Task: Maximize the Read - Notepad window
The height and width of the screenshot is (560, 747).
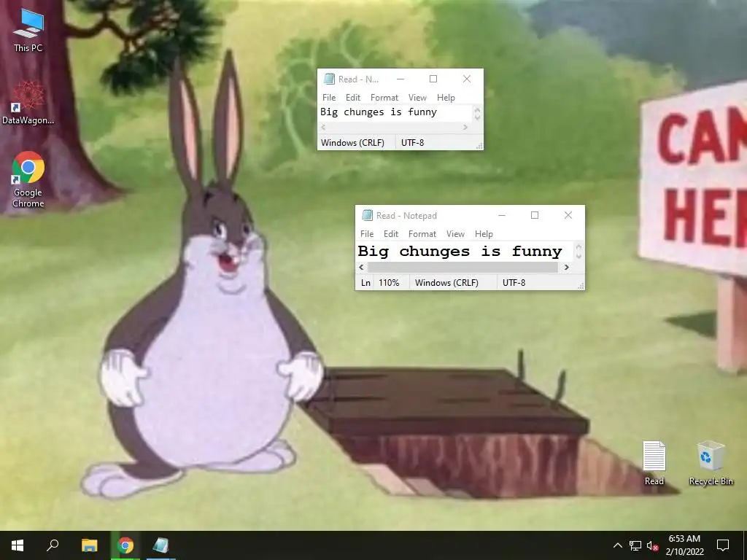Action: tap(535, 215)
